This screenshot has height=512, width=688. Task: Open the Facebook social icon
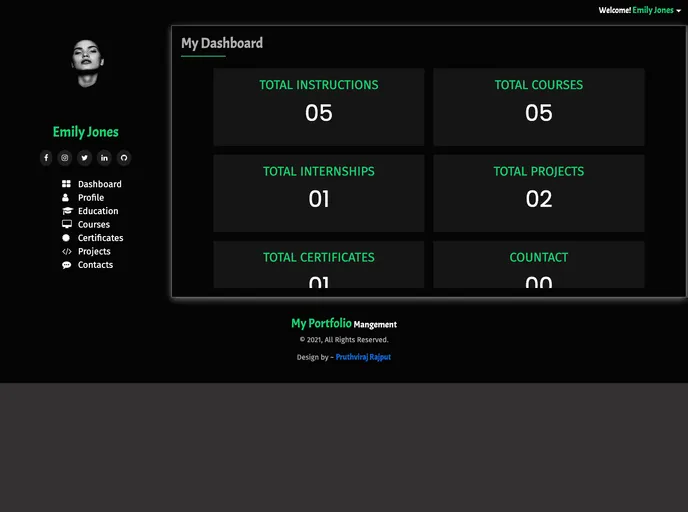tap(46, 158)
